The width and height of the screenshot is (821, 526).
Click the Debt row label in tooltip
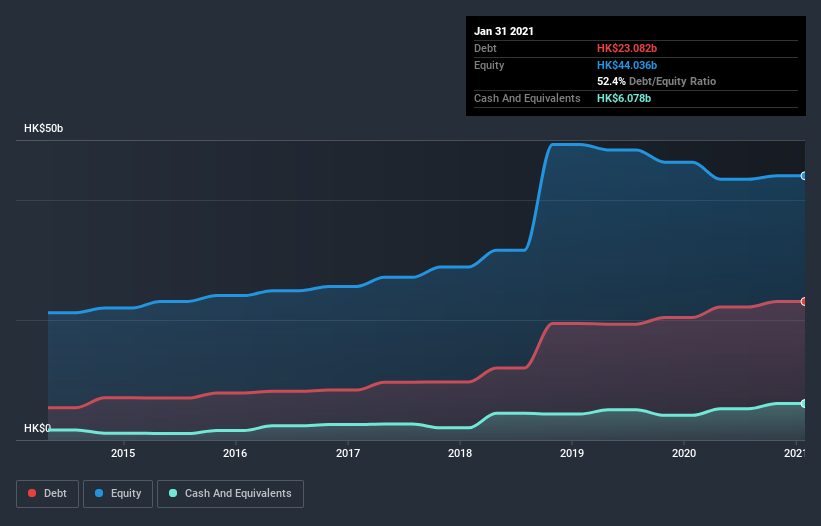[485, 48]
